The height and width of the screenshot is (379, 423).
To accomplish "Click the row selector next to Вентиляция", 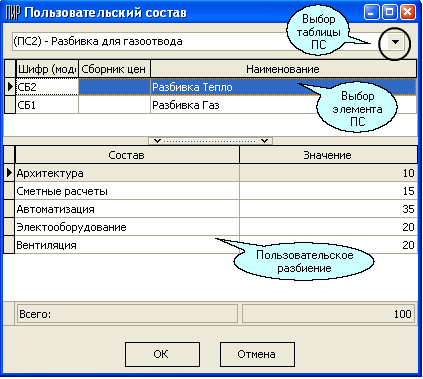I will coord(9,245).
